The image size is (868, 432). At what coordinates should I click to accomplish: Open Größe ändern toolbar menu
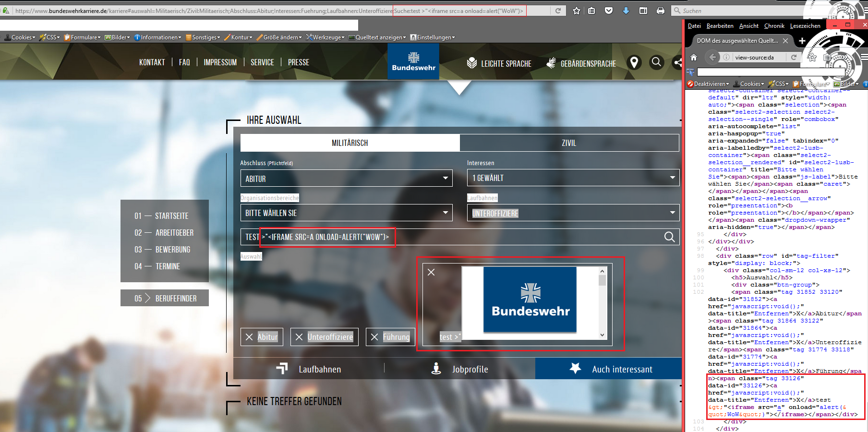tap(279, 37)
